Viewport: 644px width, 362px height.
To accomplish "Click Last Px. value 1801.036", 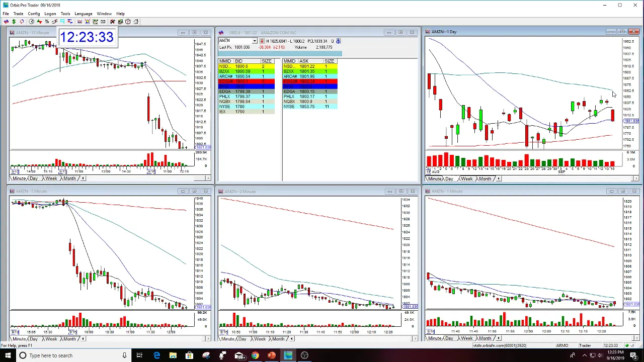I will pyautogui.click(x=242, y=47).
